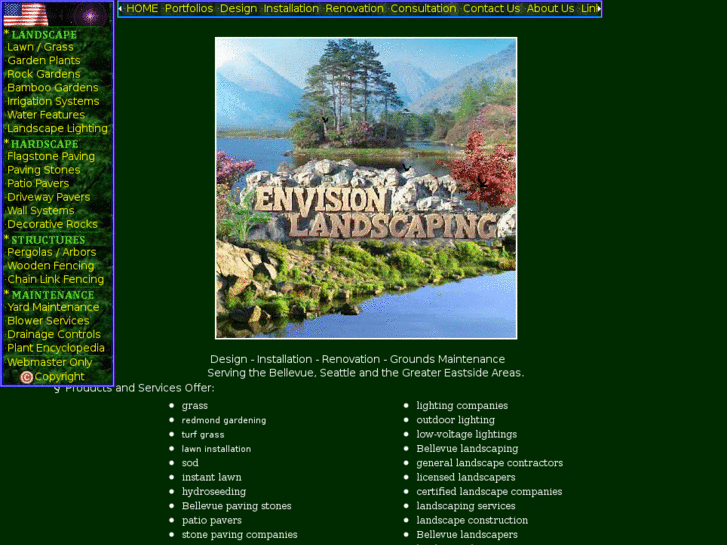Open the HARDSCAPE section heading

tap(45, 144)
